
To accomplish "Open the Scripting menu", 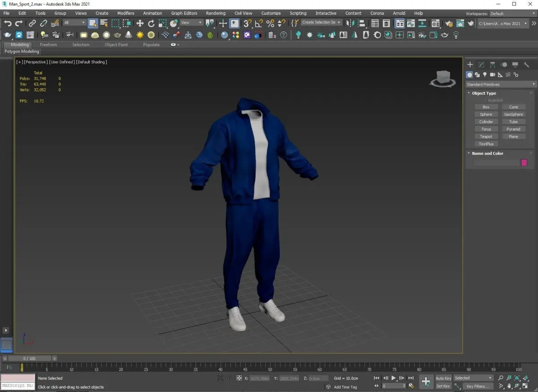I will point(298,13).
